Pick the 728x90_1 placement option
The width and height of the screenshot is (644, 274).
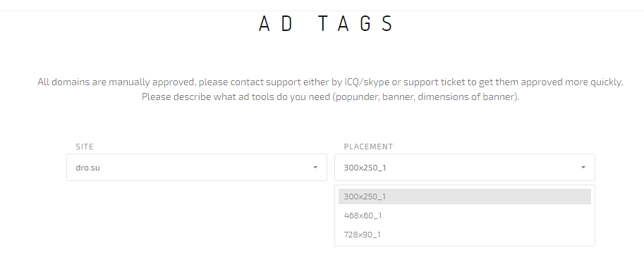[x=465, y=235]
